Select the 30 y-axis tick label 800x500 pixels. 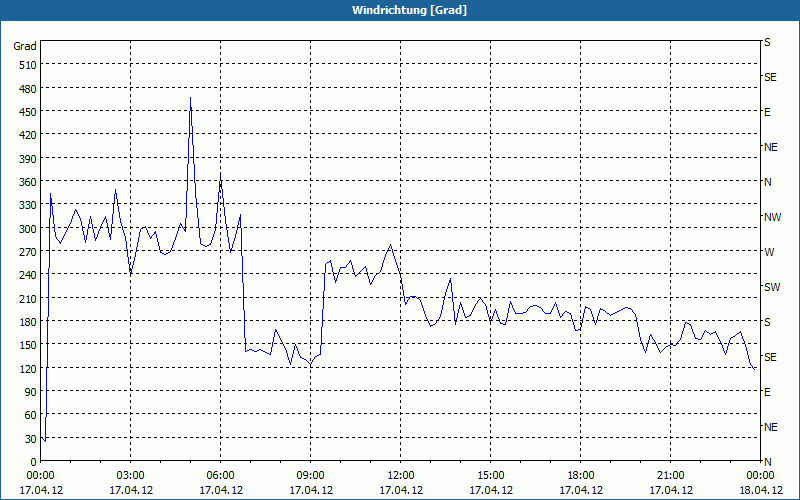coord(31,439)
